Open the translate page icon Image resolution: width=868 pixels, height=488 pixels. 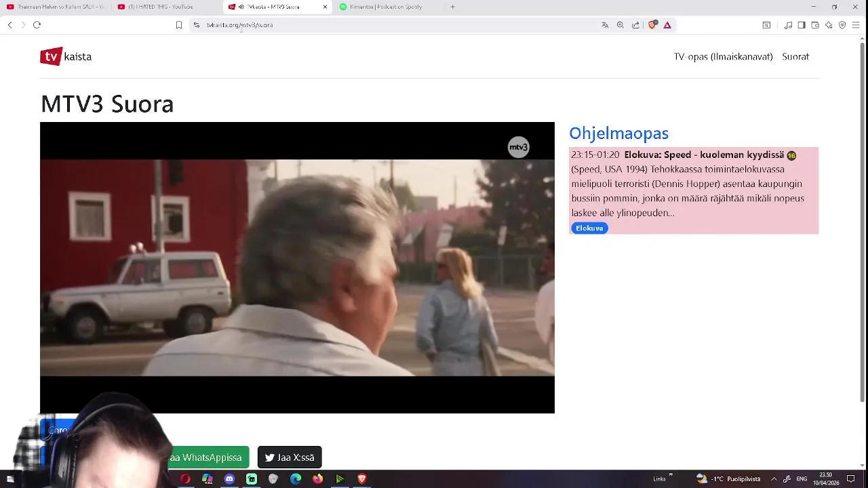(x=605, y=25)
